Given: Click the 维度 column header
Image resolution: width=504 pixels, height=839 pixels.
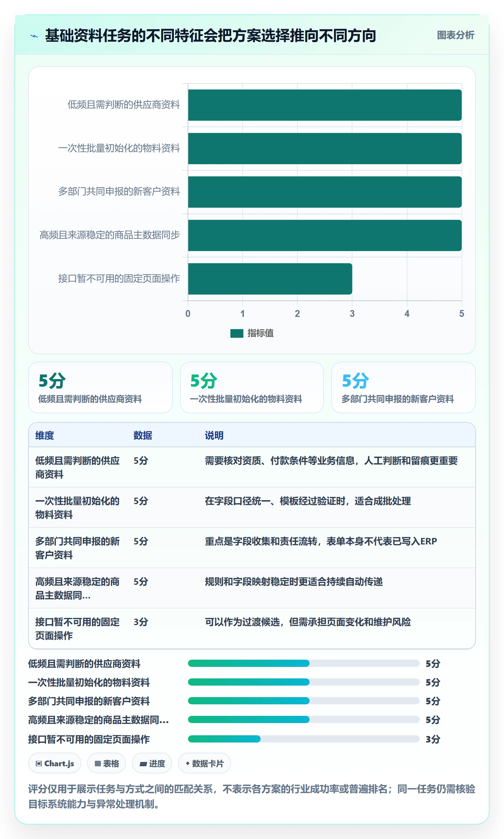Looking at the screenshot, I should coord(45,435).
